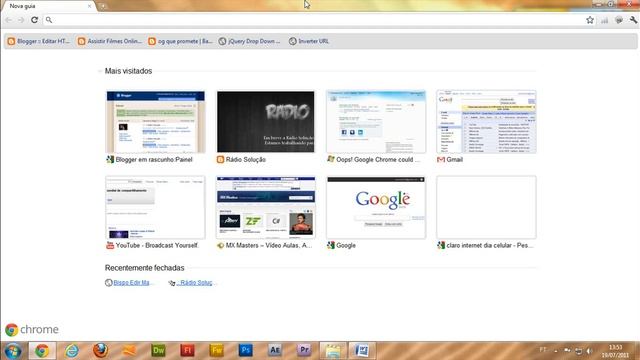The image size is (640, 360).
Task: Reload the page with the refresh icon
Action: pos(35,20)
